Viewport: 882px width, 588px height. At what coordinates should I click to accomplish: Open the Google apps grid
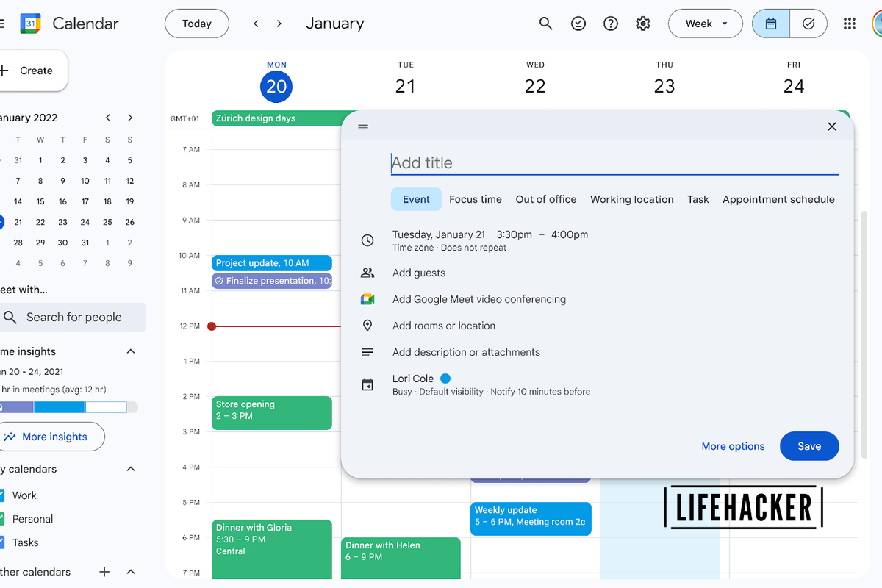click(x=850, y=24)
